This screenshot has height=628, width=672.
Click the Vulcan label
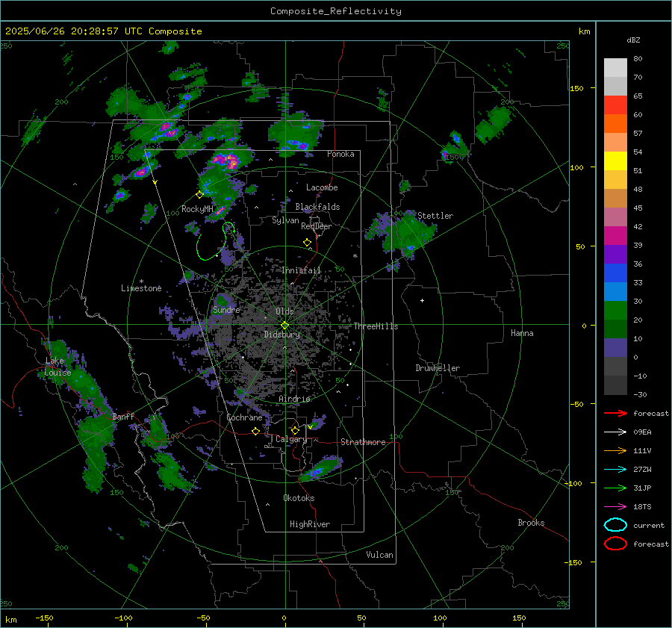(379, 555)
